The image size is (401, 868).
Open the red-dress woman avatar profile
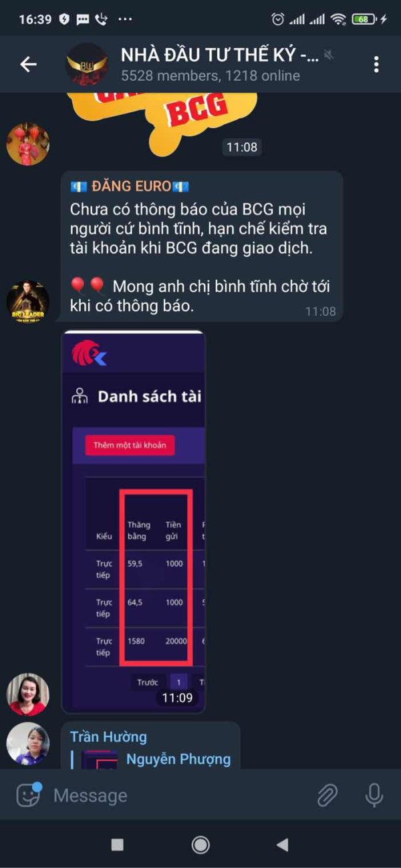pos(28,144)
